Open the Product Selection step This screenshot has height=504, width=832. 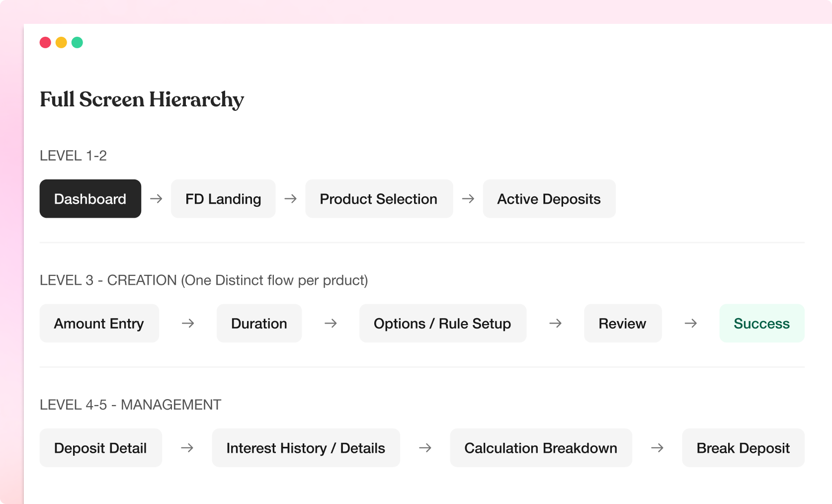click(379, 199)
